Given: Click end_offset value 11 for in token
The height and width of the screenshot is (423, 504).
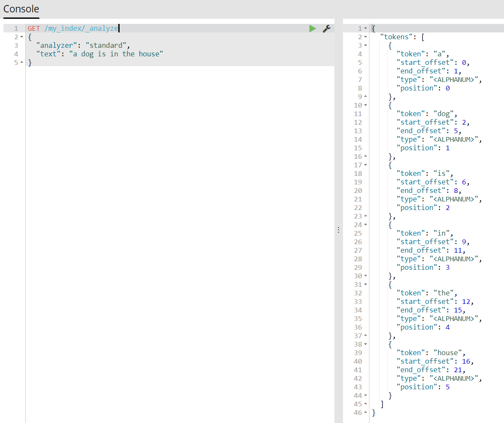Looking at the screenshot, I should click(x=458, y=251).
